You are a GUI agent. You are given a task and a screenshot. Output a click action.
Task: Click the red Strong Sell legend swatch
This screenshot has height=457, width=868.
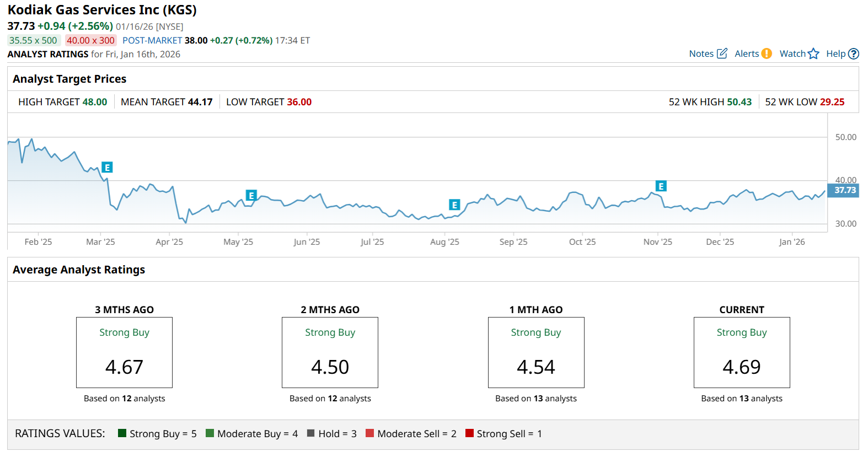470,433
